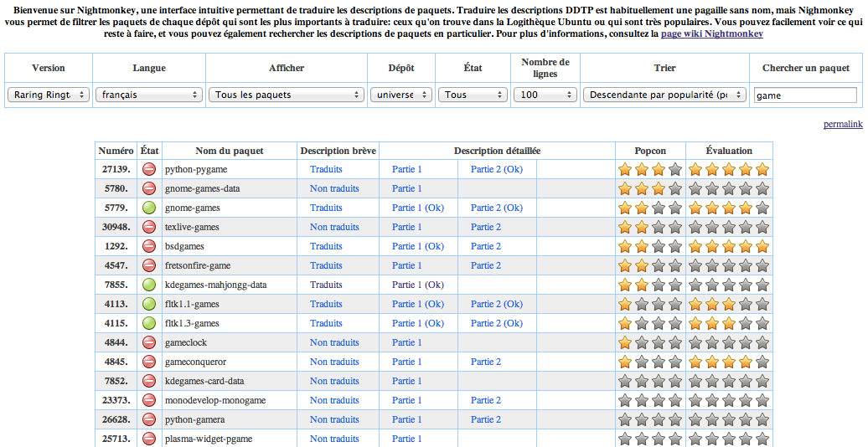
Task: Open 'Partie 2' for texlive-games
Action: point(486,227)
